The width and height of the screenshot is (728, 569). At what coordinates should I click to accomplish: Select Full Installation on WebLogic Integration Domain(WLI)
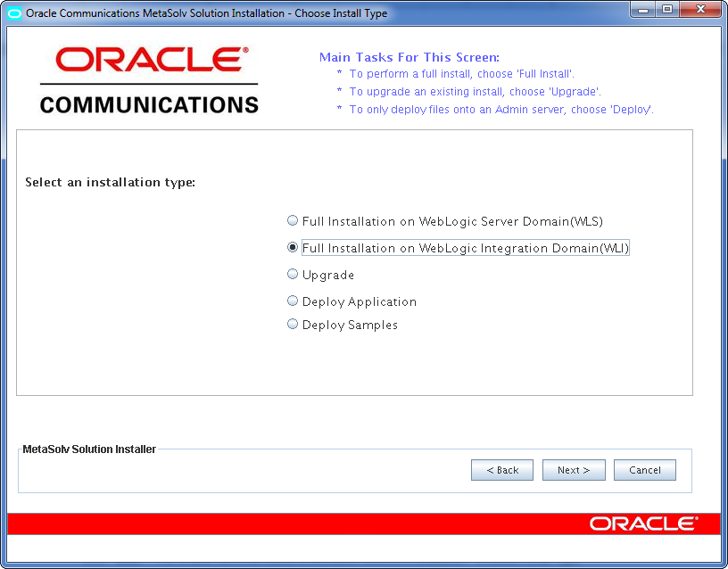293,247
